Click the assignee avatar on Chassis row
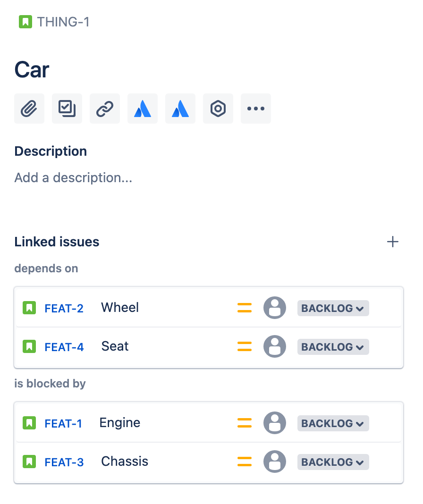 pyautogui.click(x=275, y=462)
